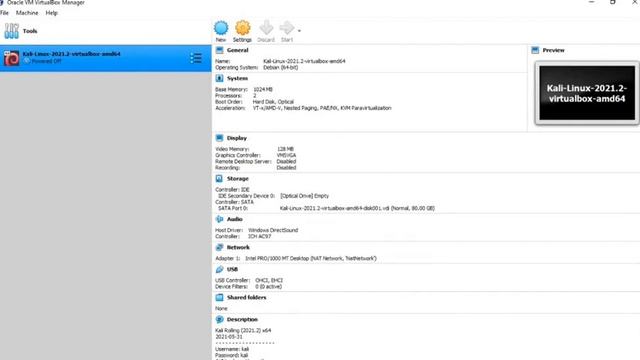The image size is (640, 360).
Task: Click the Preview section icon
Action: pyautogui.click(x=535, y=50)
